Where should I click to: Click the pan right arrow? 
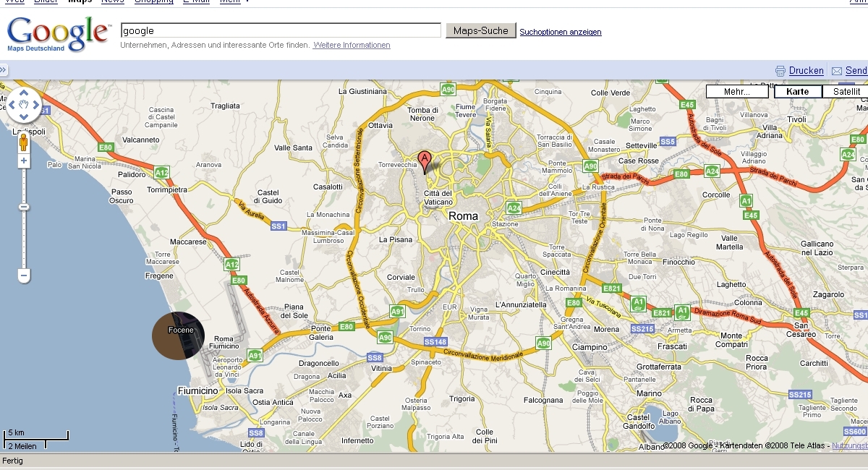36,106
